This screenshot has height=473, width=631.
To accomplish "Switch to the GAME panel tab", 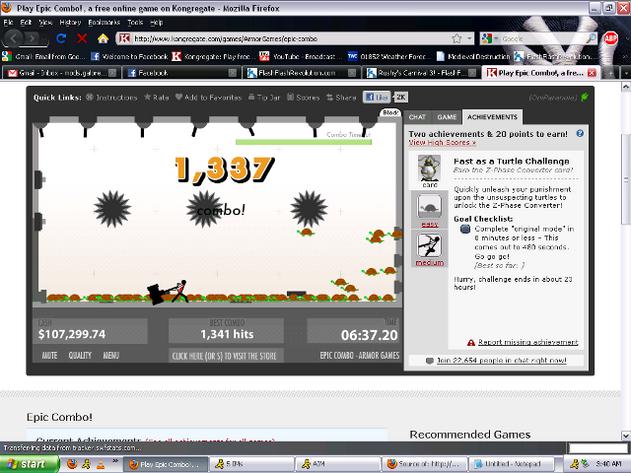I will click(x=447, y=117).
